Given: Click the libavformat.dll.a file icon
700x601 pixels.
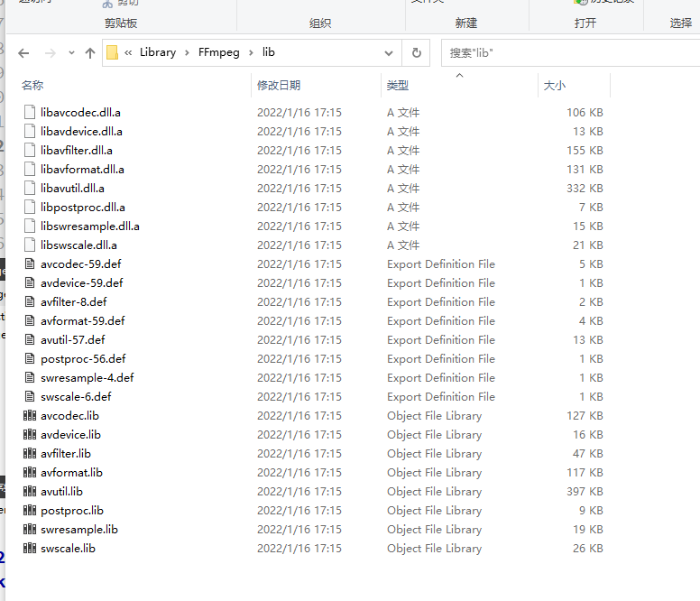Looking at the screenshot, I should [30, 170].
